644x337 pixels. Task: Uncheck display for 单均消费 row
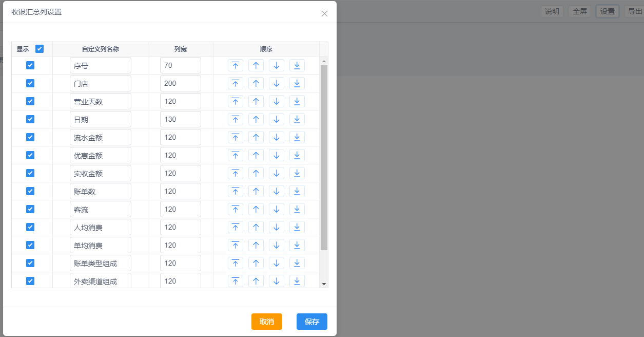(x=30, y=245)
